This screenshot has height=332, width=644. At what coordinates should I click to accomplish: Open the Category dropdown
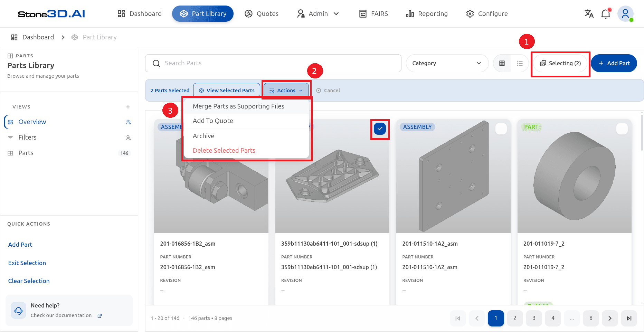[x=447, y=63]
